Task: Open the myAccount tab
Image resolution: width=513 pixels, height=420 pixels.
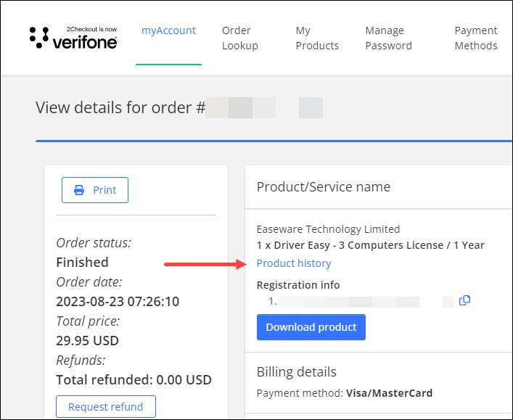Action: pyautogui.click(x=168, y=30)
